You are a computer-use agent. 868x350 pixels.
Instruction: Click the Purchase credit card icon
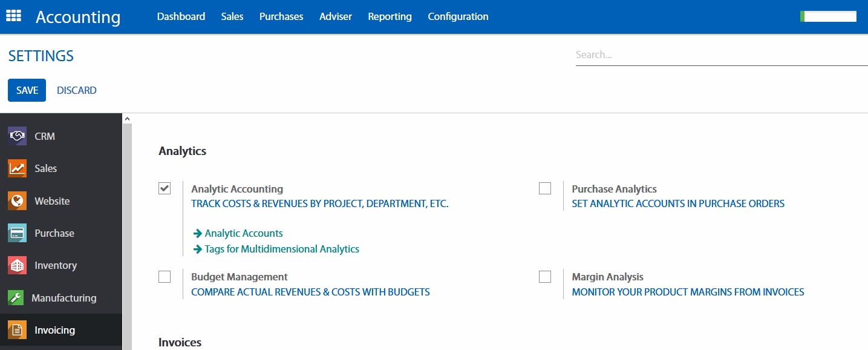click(x=17, y=233)
